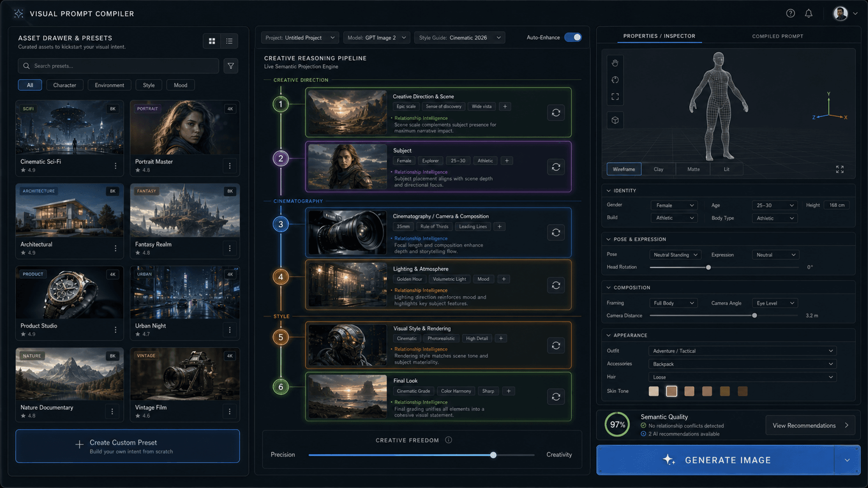This screenshot has width=868, height=488.
Task: Regenerate the Subject step
Action: 556,167
